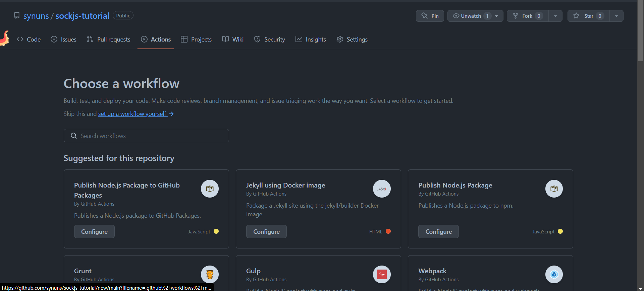Click the book icon on the Wiki tab

point(225,39)
